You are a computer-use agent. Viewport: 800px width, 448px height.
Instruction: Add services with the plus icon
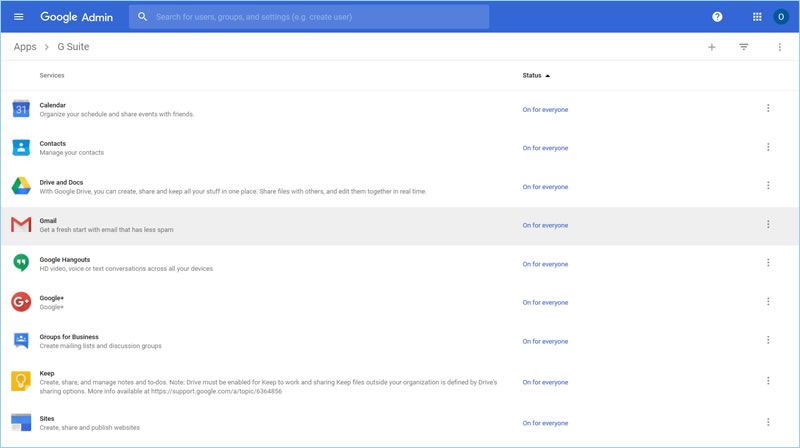click(x=711, y=47)
